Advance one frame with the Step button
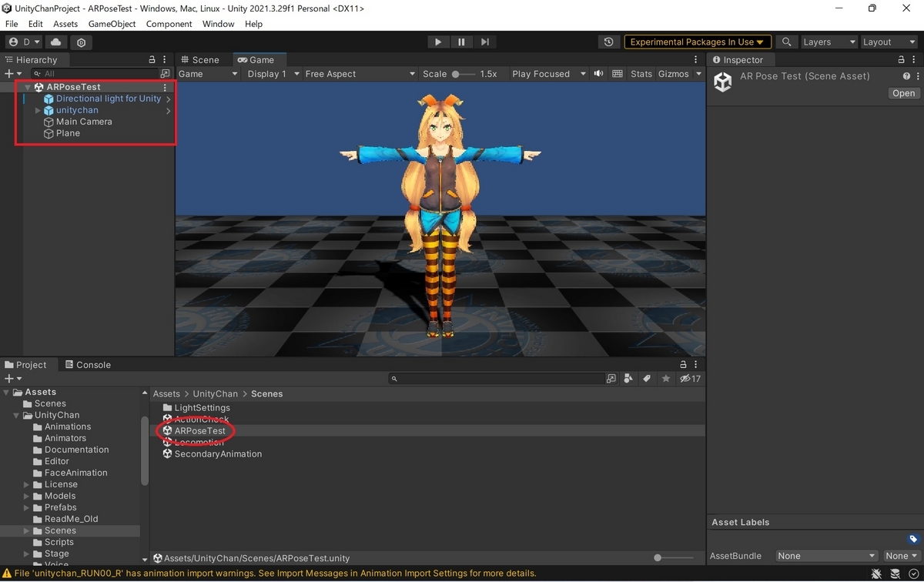The height and width of the screenshot is (582, 924). pyautogui.click(x=484, y=42)
